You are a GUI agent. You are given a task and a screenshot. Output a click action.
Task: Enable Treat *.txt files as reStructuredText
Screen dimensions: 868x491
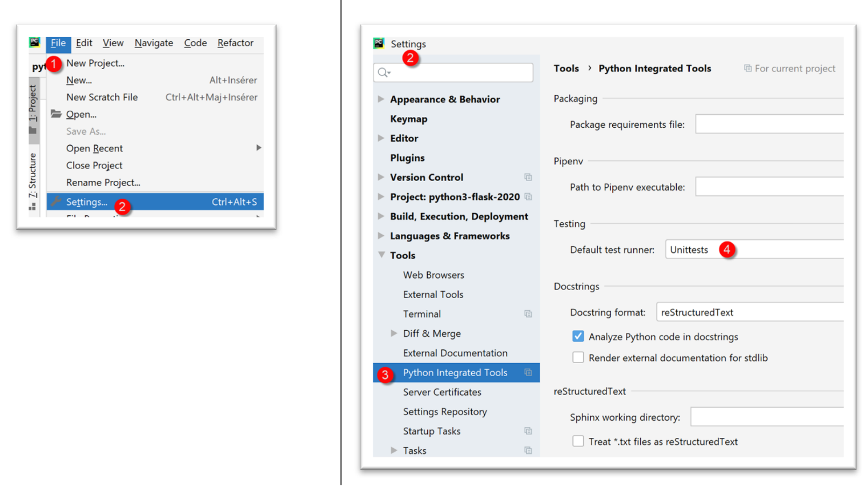[578, 441]
